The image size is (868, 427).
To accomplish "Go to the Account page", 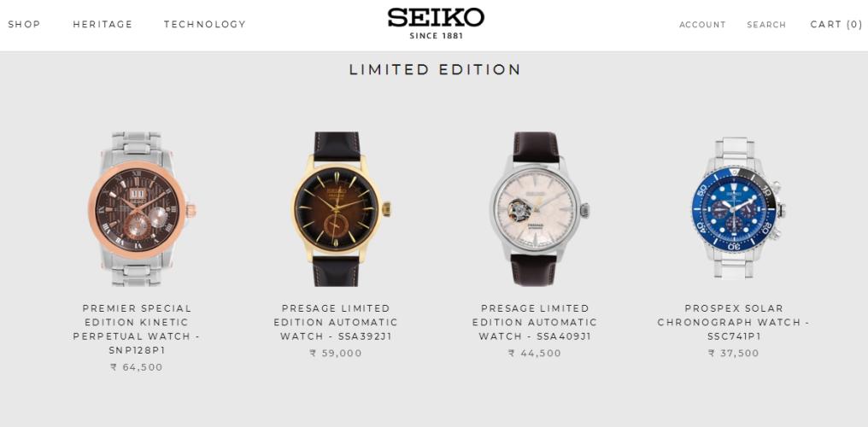I will (702, 25).
